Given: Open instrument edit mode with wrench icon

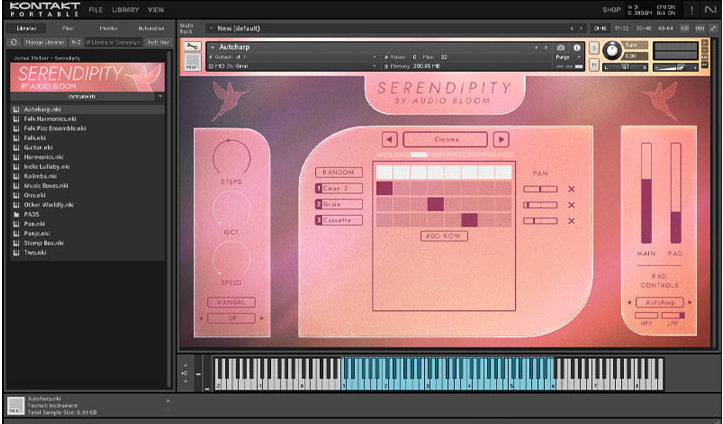Looking at the screenshot, I should (x=191, y=47).
